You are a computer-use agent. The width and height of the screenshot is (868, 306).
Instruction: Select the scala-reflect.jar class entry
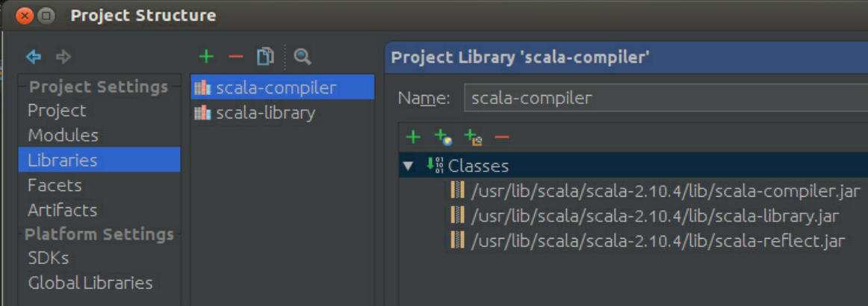[657, 241]
